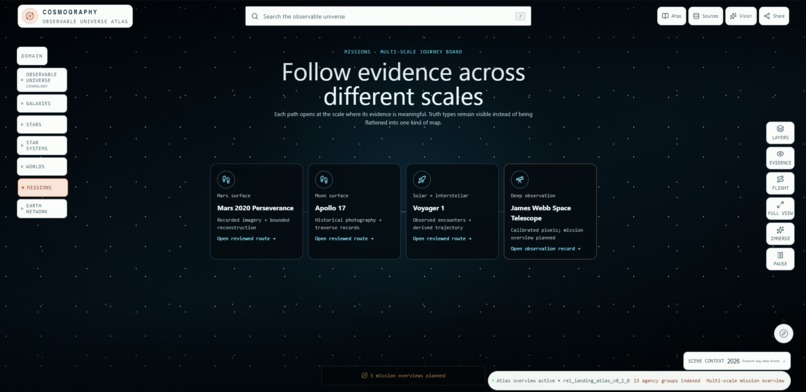806x392 pixels.
Task: Click the James Webb telescope icon
Action: pos(520,180)
